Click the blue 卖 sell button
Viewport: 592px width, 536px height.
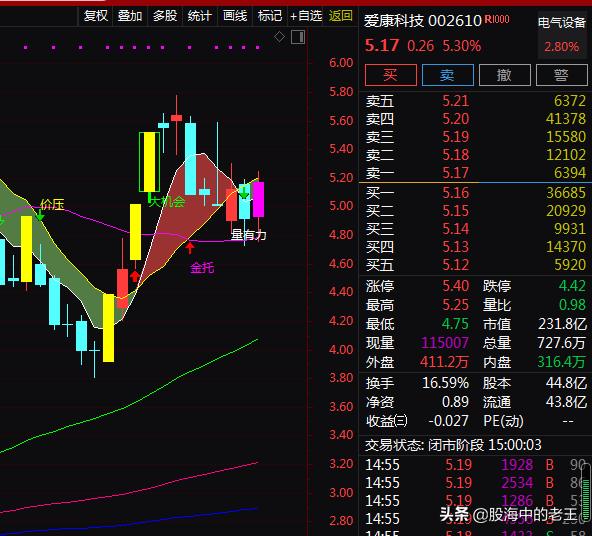coord(447,75)
